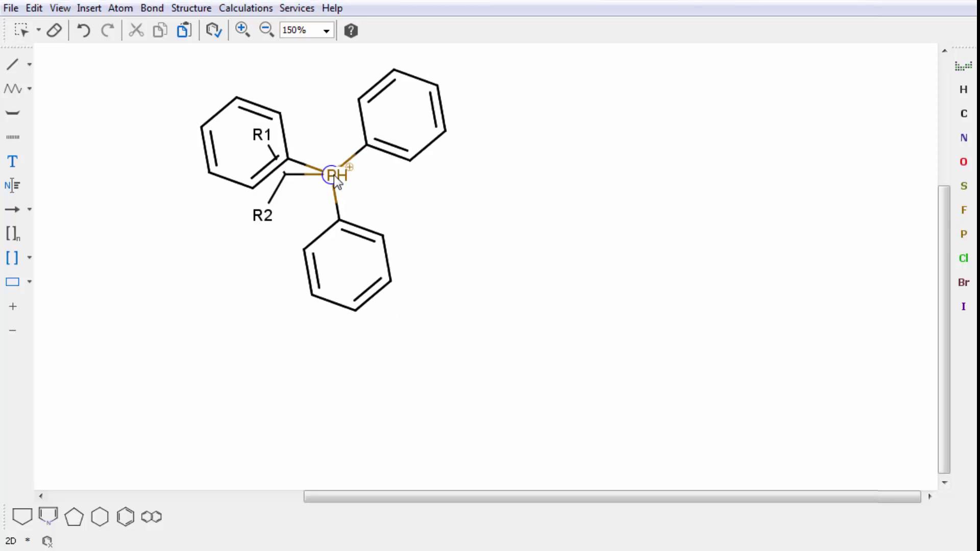This screenshot has width=980, height=551.
Task: Select the repeating unit bracket tool
Action: click(13, 234)
